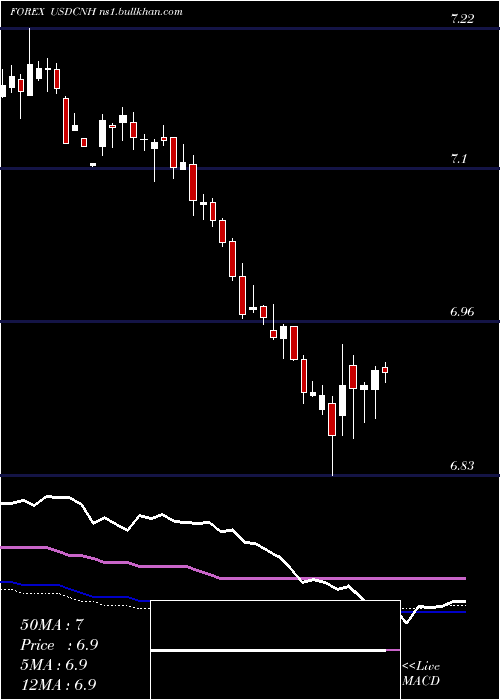Click the 6.96 price level label
Viewport: 500px width, 700px height.
(462, 312)
